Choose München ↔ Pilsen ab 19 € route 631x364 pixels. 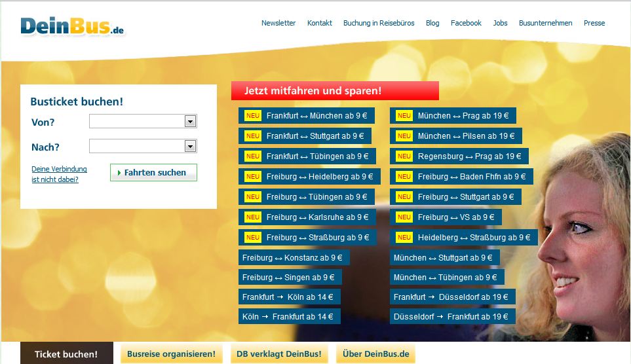(456, 136)
